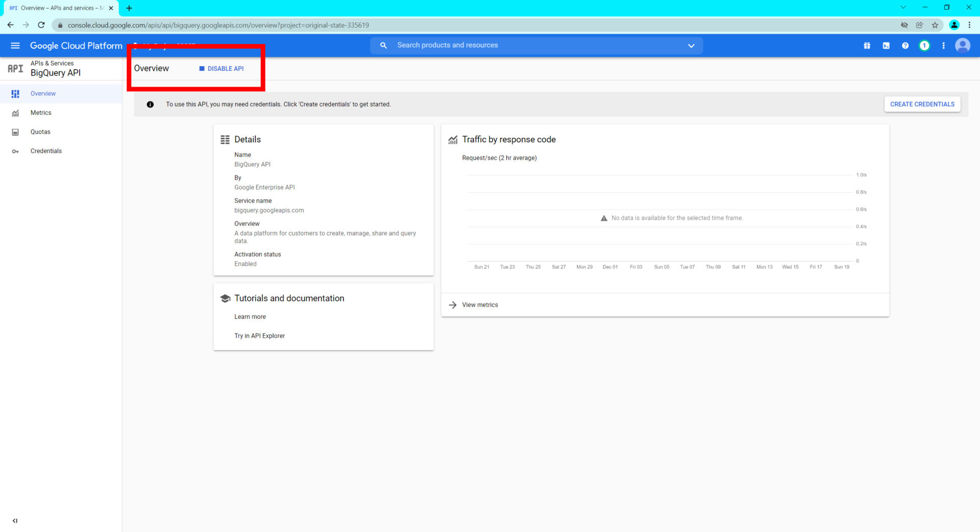Click the browser address bar URL
This screenshot has height=532, width=980.
(218, 25)
